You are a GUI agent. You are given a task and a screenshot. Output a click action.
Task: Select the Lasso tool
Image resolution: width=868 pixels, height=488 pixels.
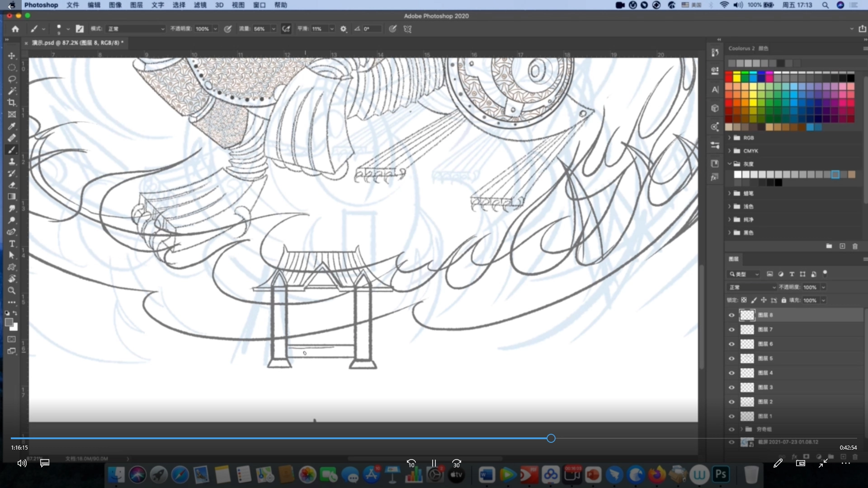12,79
